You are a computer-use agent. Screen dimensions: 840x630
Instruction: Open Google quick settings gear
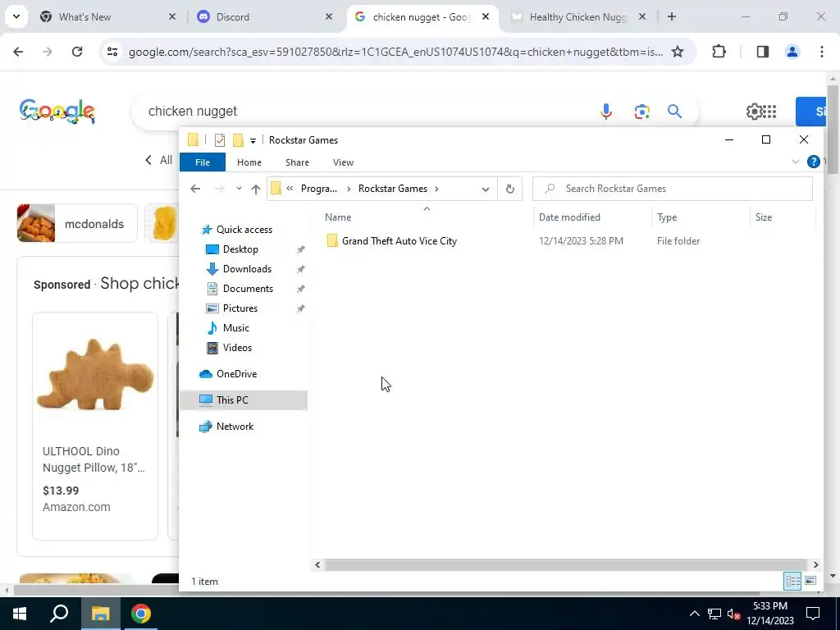(753, 112)
